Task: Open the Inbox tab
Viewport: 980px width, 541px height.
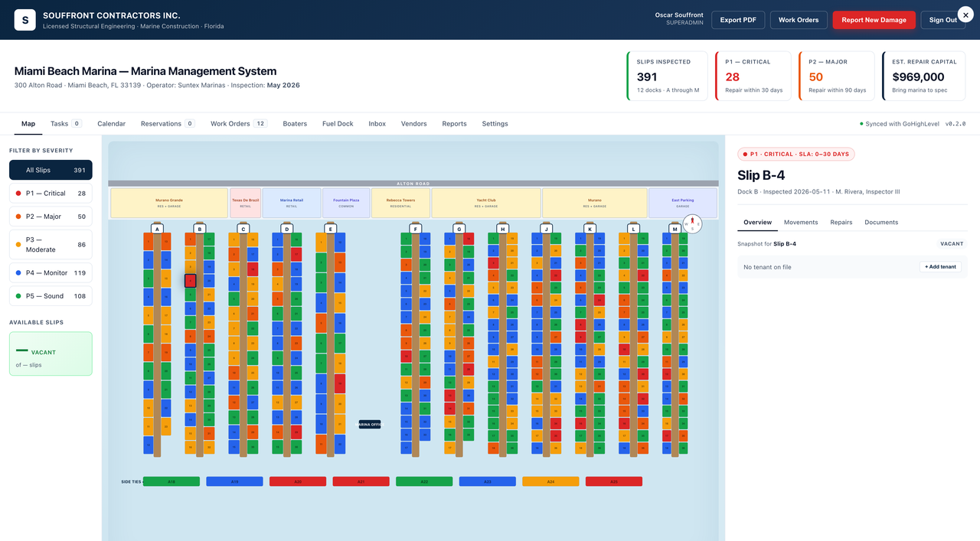Action: click(377, 123)
